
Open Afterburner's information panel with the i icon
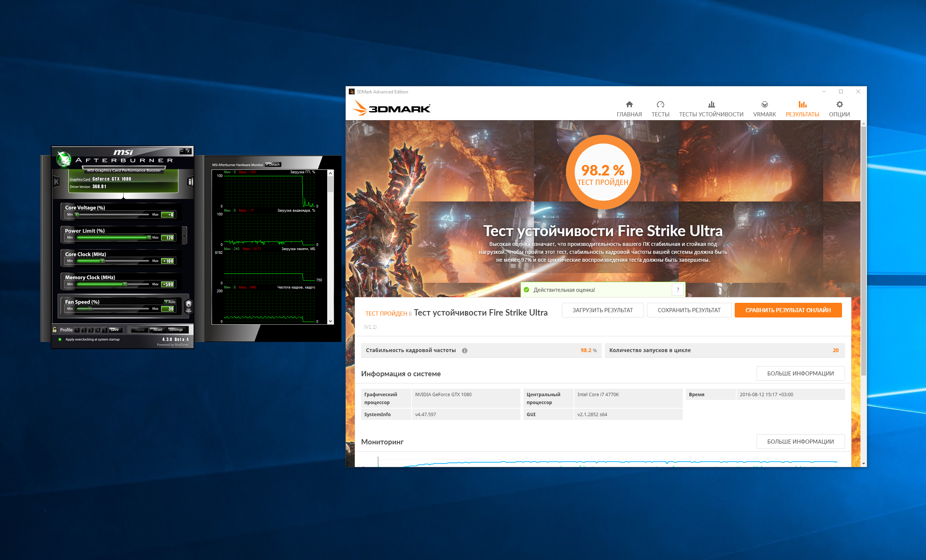click(x=190, y=182)
